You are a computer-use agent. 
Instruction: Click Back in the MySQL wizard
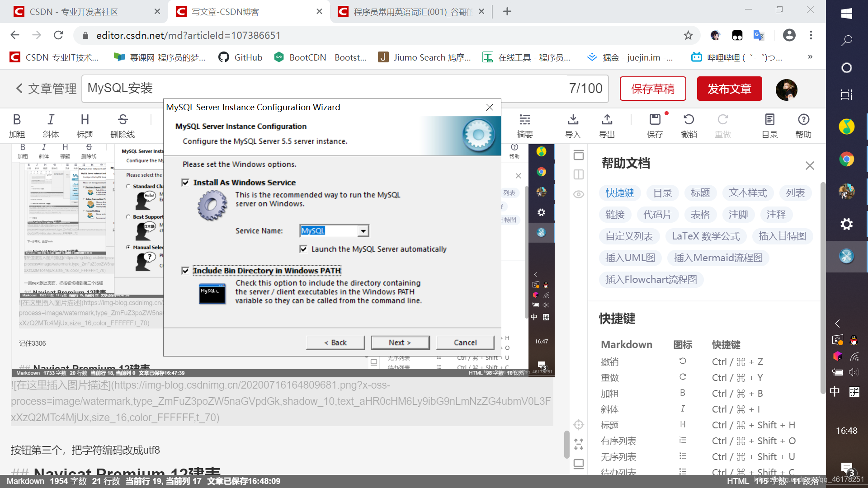[x=335, y=343]
